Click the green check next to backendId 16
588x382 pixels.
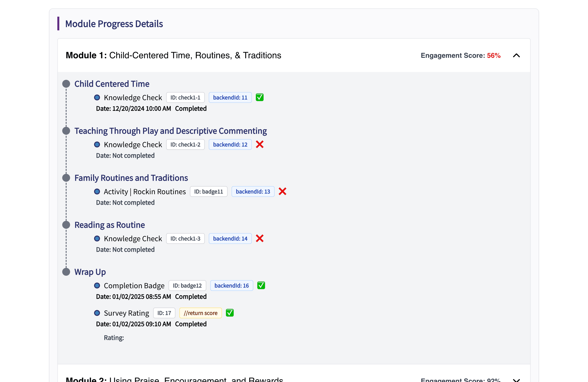tap(261, 285)
